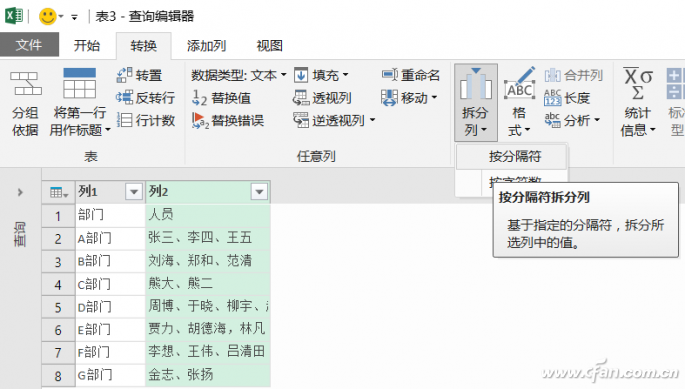Image resolution: width=685 pixels, height=389 pixels.
Task: Click the Excel application icon
Action: [14, 16]
